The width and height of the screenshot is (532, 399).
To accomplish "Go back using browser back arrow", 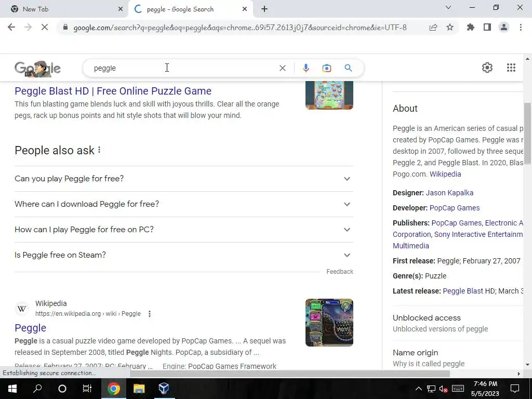I will tap(11, 28).
